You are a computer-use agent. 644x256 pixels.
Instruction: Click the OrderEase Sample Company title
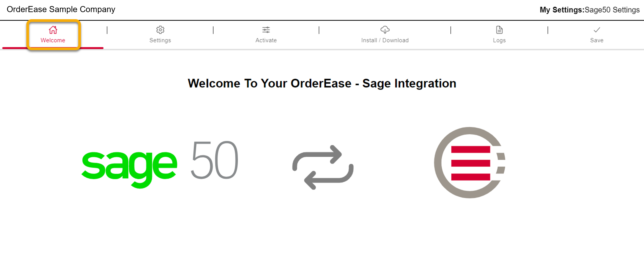(61, 9)
